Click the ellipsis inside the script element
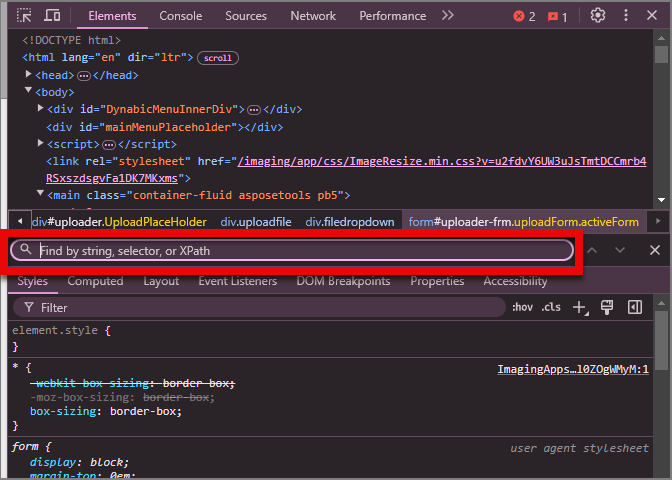This screenshot has height=480, width=672. 109,145
